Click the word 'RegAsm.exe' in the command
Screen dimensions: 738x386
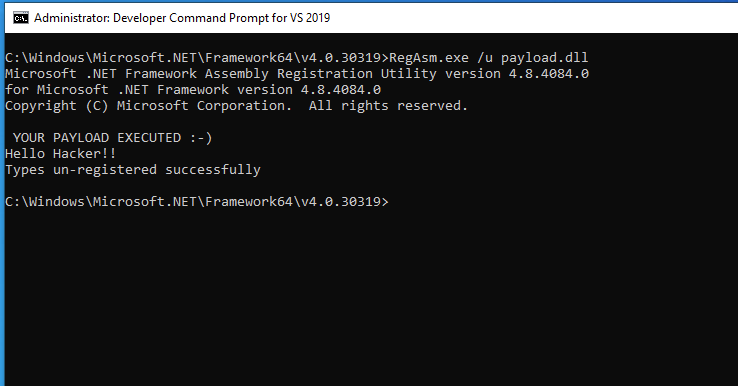click(x=429, y=57)
